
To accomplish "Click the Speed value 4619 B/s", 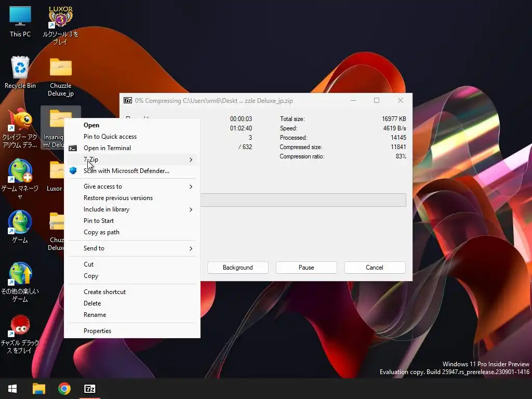I will pyautogui.click(x=395, y=128).
